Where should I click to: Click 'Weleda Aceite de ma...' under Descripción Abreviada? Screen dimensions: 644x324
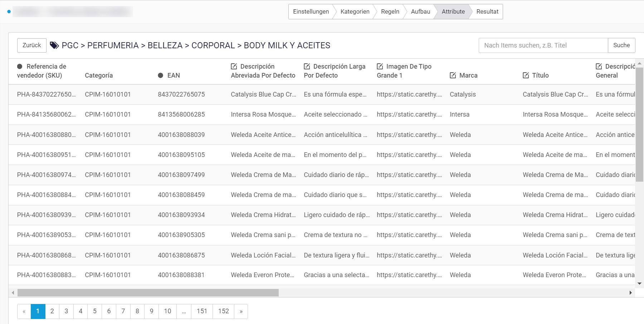coord(263,155)
